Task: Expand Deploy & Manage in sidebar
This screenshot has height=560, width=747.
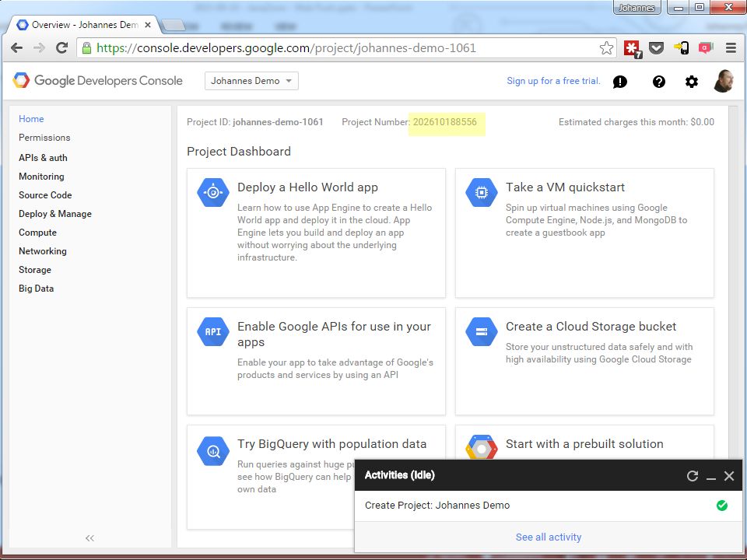Action: coord(54,214)
